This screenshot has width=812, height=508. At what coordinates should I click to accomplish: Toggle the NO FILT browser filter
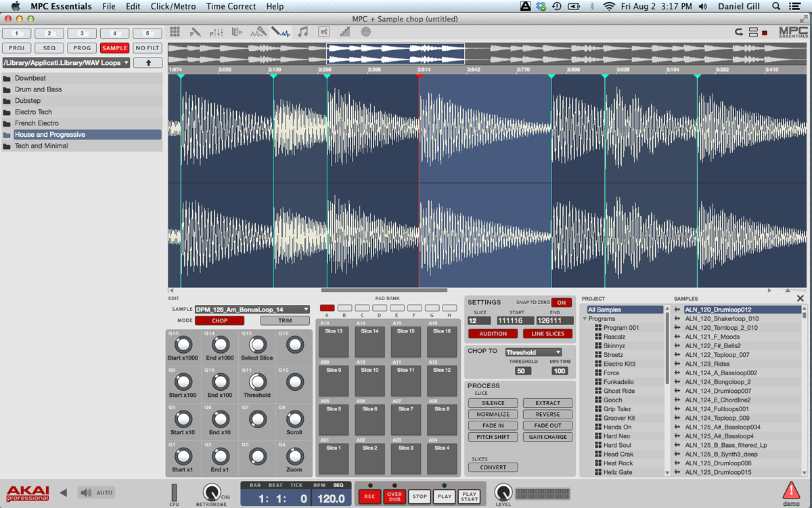click(x=148, y=48)
